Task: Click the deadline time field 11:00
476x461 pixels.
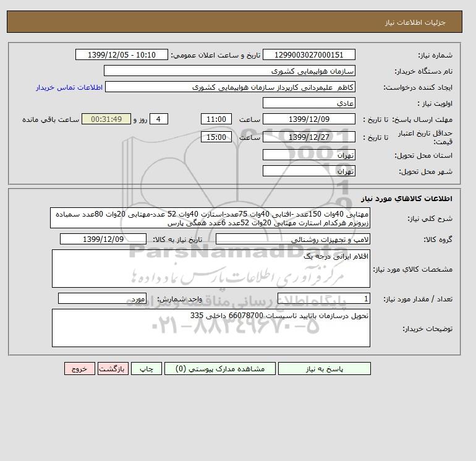Action: pos(216,119)
